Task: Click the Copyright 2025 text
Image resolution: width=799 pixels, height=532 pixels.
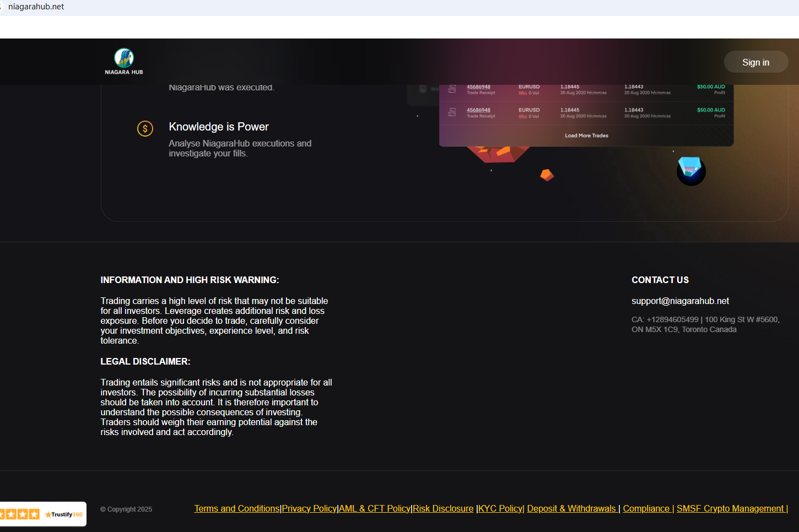Action: (x=126, y=509)
